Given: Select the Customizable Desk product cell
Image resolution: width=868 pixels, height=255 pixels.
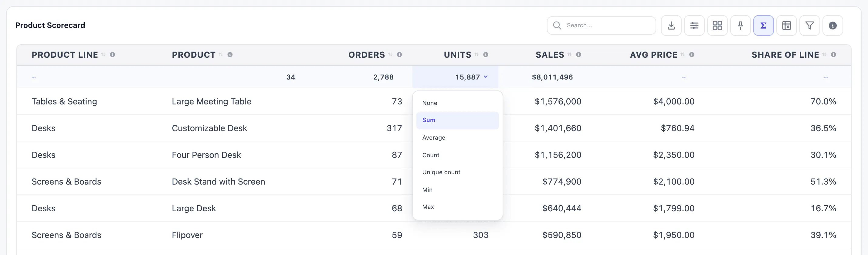Looking at the screenshot, I should (x=209, y=128).
